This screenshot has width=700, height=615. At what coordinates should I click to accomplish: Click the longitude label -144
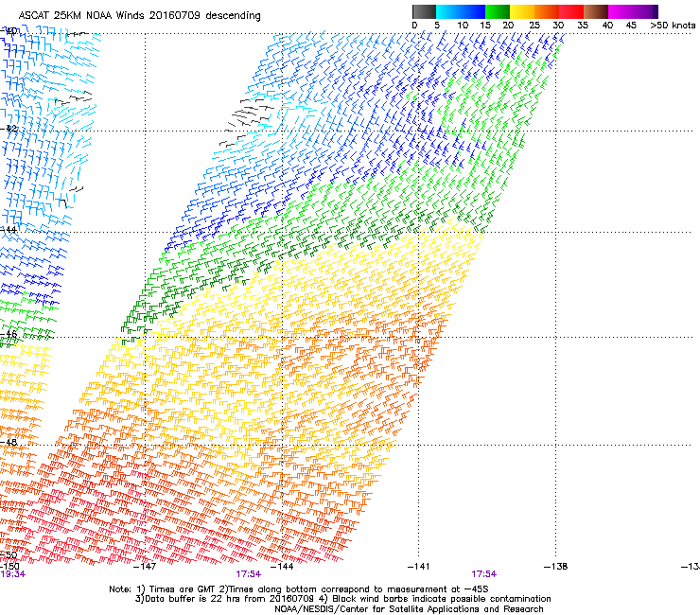point(282,567)
